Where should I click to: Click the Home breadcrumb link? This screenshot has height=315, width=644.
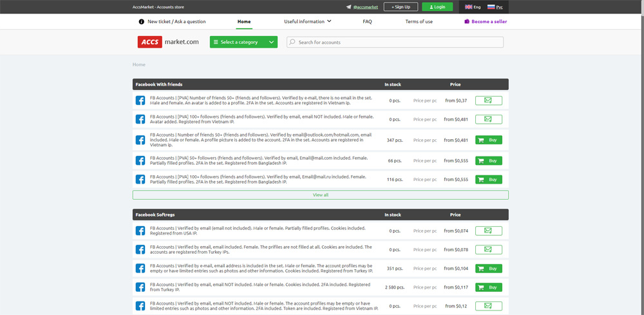click(139, 64)
